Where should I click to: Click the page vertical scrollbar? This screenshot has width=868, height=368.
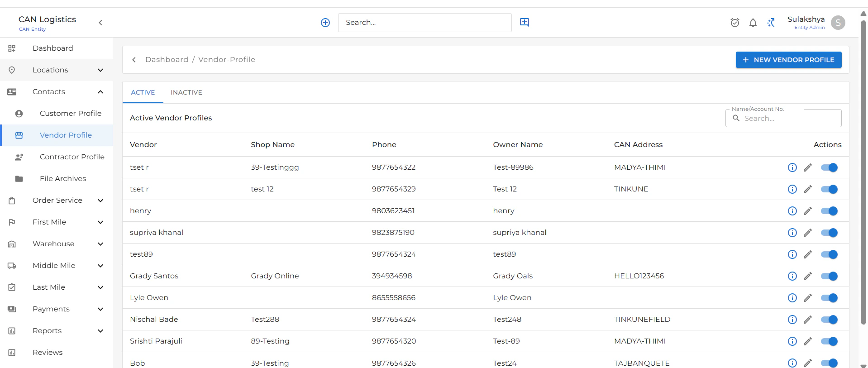tap(863, 172)
